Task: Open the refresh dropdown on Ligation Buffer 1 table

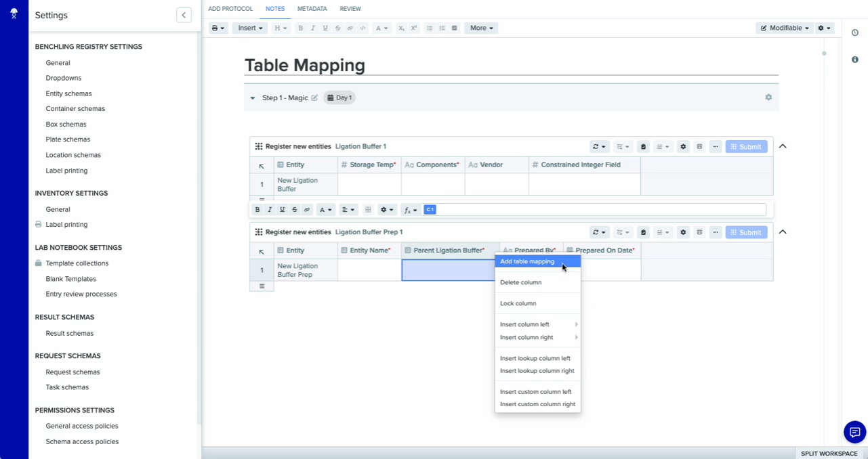Action: (599, 147)
